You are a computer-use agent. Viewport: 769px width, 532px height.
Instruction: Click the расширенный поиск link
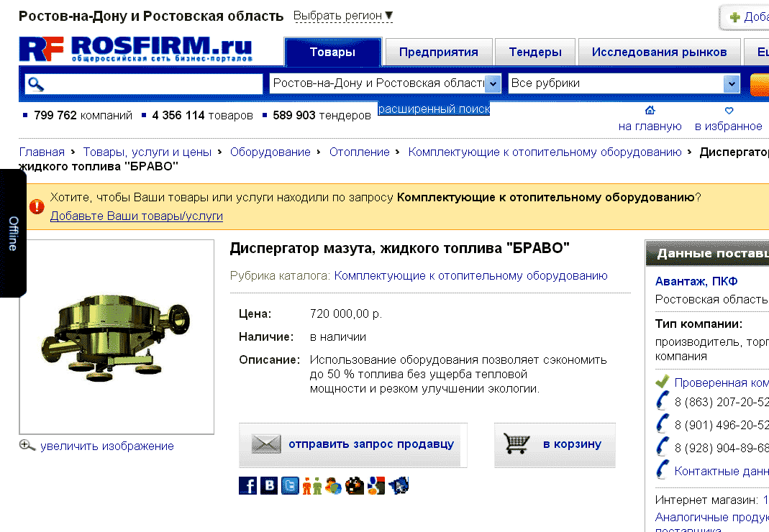[434, 109]
